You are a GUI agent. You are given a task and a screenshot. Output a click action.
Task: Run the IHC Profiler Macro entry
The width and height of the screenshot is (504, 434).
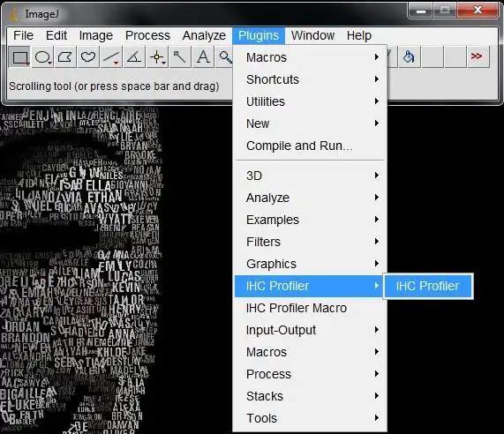coord(310,308)
